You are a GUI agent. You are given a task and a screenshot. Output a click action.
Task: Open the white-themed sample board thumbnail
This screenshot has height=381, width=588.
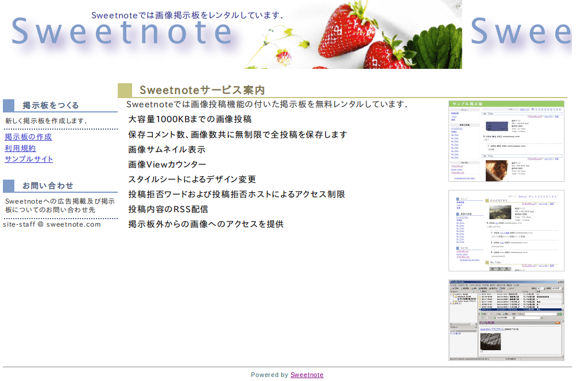(x=506, y=231)
